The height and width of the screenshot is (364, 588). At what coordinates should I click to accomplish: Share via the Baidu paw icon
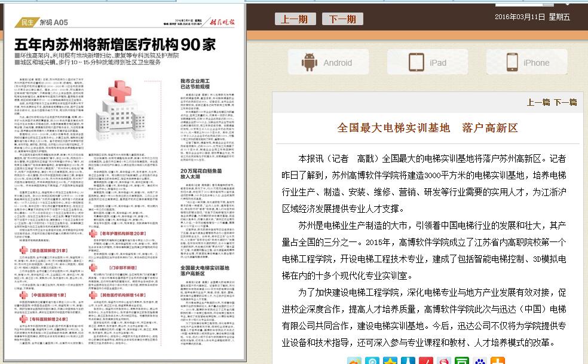pos(480,360)
